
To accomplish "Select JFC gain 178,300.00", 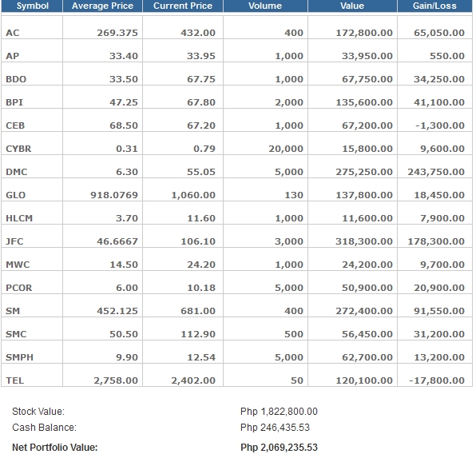I will point(436,241).
